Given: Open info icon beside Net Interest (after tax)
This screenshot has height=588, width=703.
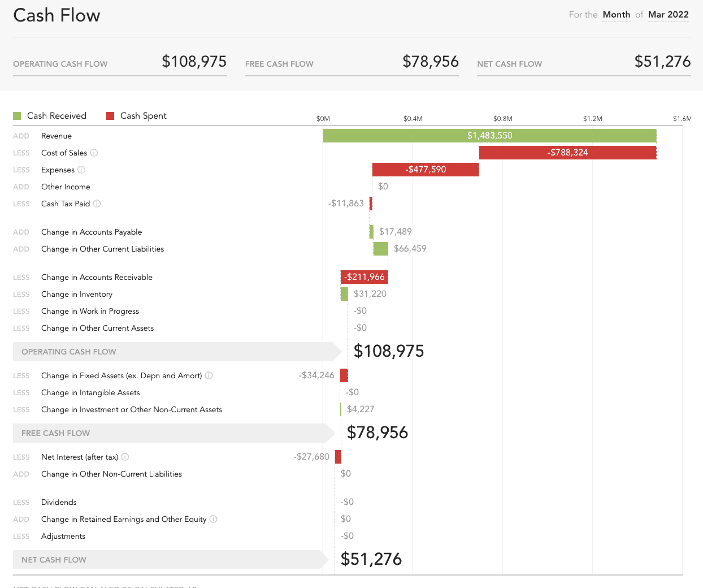Looking at the screenshot, I should point(125,457).
